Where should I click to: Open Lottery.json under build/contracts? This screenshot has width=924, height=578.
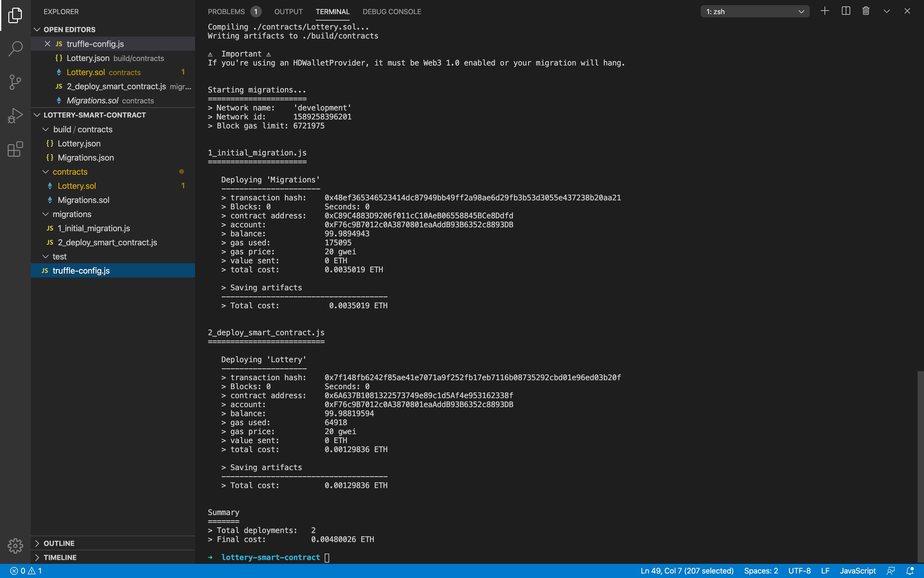pyautogui.click(x=113, y=143)
